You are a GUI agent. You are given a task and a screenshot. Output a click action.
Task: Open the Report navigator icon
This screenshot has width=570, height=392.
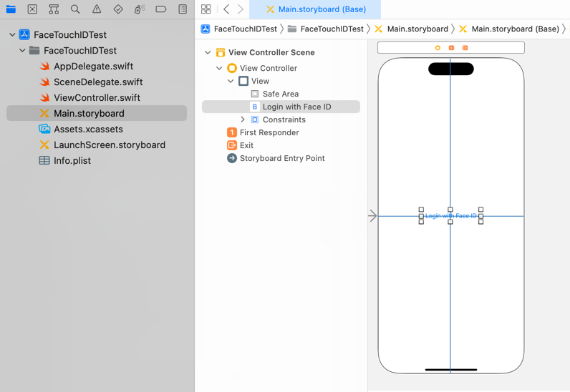(x=183, y=9)
